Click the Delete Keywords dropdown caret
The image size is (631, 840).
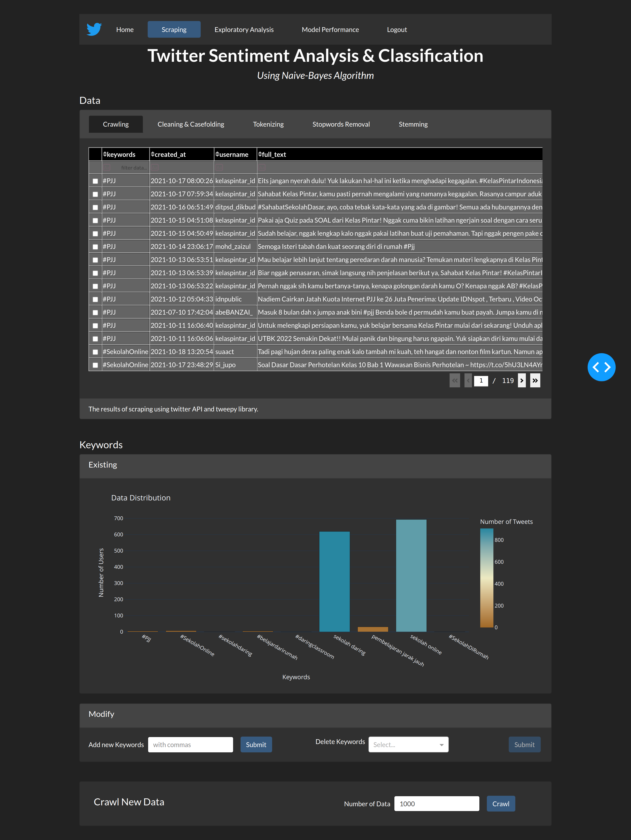click(x=441, y=745)
